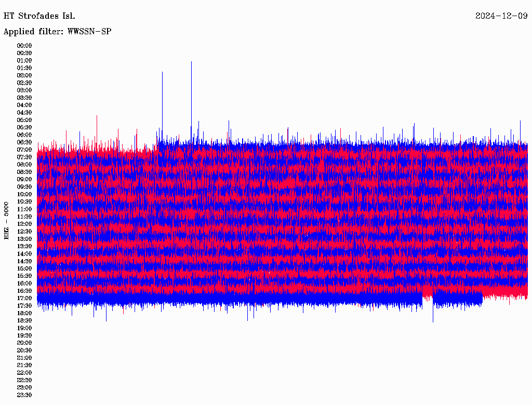This screenshot has height=405, width=532.
Task: Click the 17:00 time label
Action: 24,298
